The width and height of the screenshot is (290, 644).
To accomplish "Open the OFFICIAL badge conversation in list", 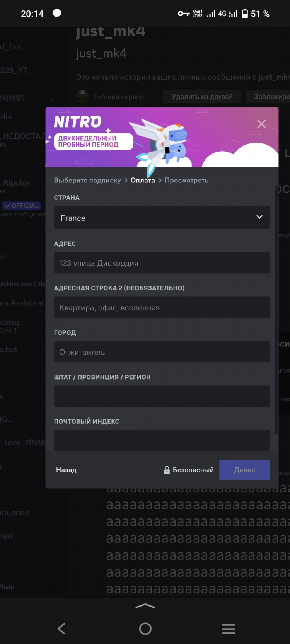I will click(x=21, y=206).
